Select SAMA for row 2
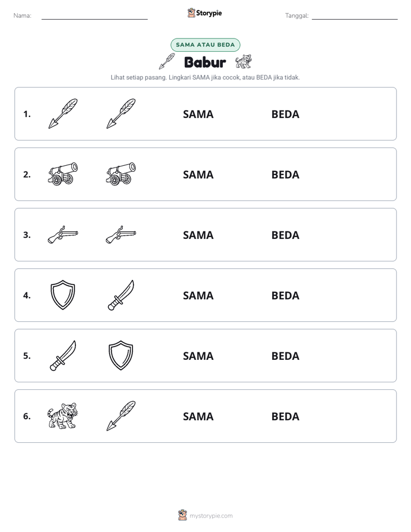Screen dimensions: 411x532 click(x=198, y=174)
